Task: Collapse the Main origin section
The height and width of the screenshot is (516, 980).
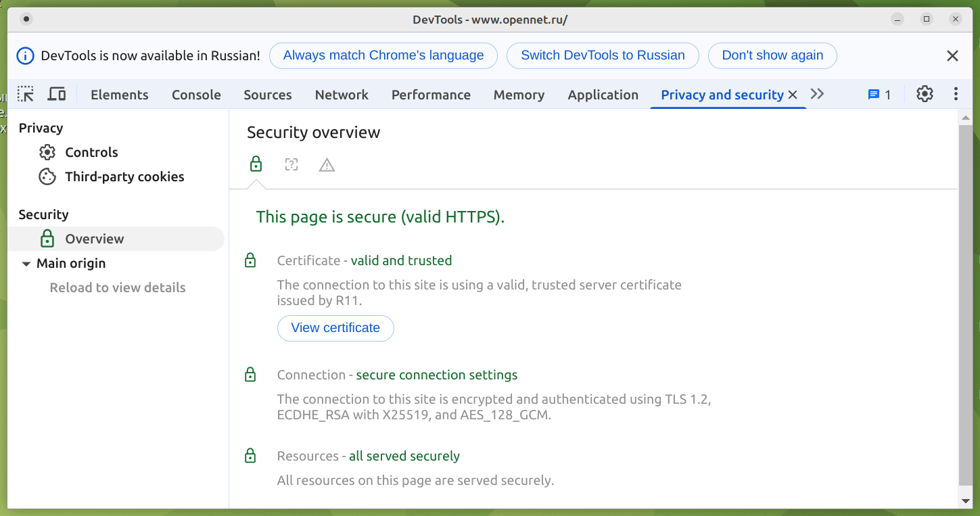Action: tap(26, 264)
